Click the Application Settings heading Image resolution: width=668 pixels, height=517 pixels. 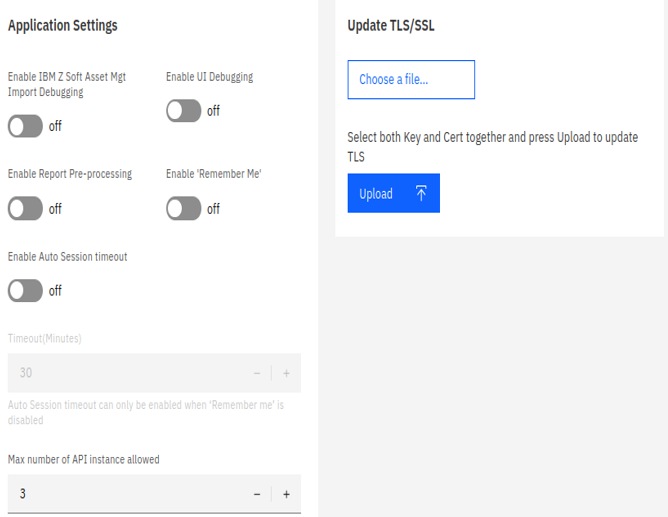pyautogui.click(x=62, y=26)
